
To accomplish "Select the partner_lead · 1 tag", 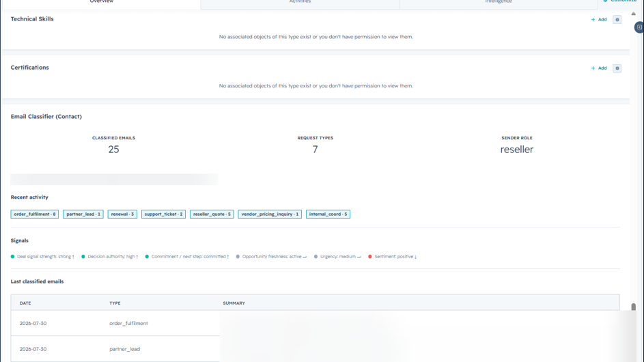I will (83, 214).
